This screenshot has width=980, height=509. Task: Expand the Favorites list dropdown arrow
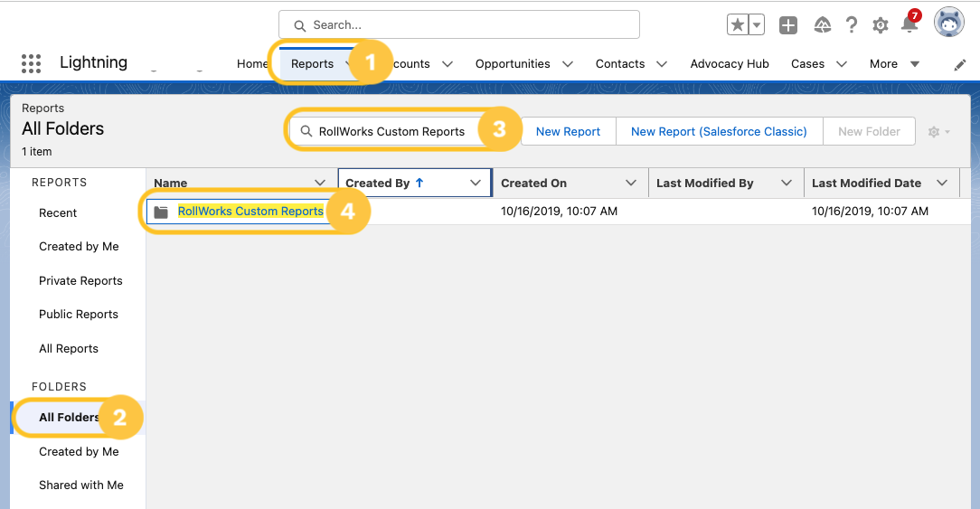(x=757, y=25)
